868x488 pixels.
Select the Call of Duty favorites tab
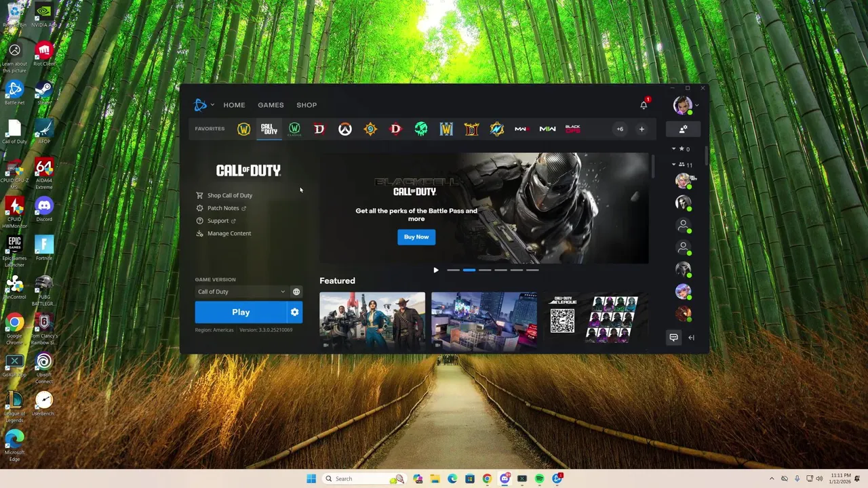(x=269, y=129)
